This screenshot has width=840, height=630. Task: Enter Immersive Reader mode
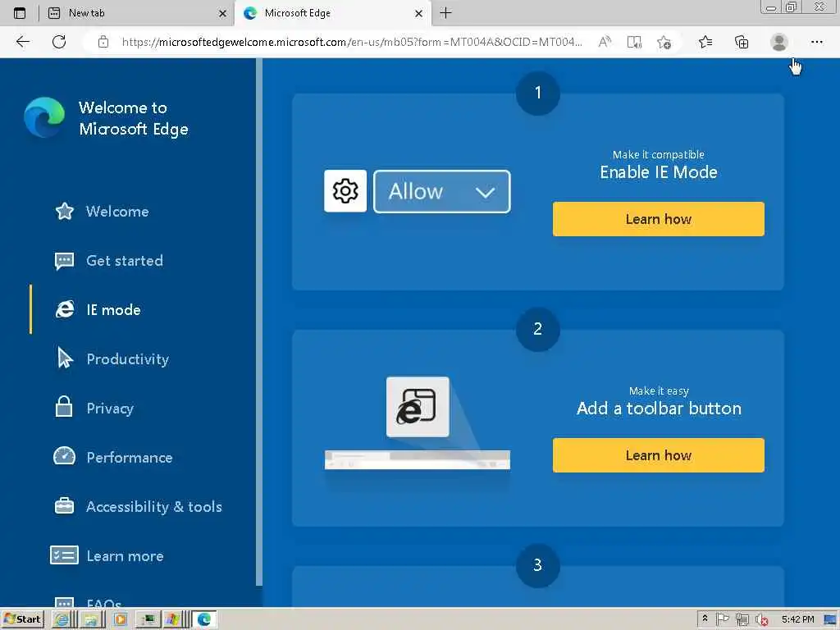point(634,42)
